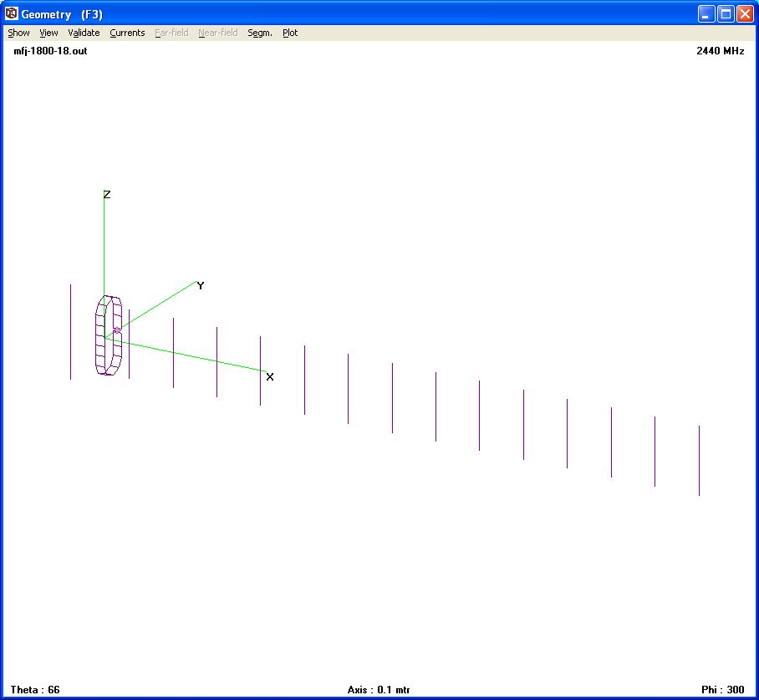Click the Z axis label in the view
Screen dimensions: 759x700
tap(105, 194)
